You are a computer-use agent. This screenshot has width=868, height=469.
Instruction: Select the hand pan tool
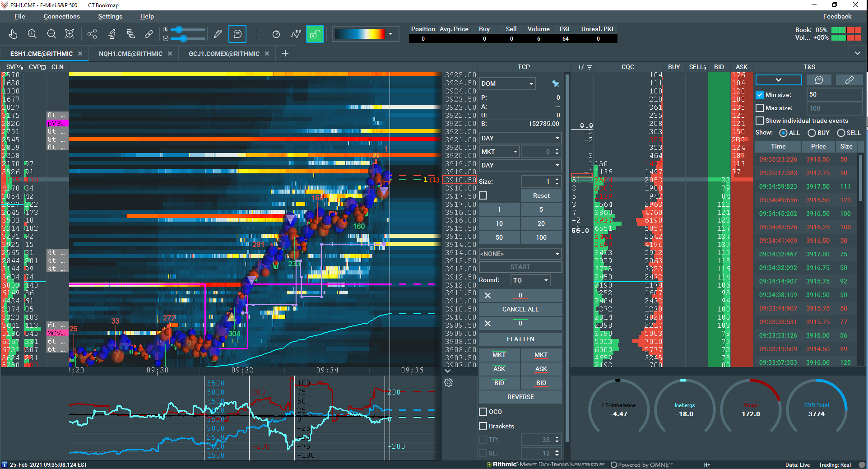[x=13, y=34]
